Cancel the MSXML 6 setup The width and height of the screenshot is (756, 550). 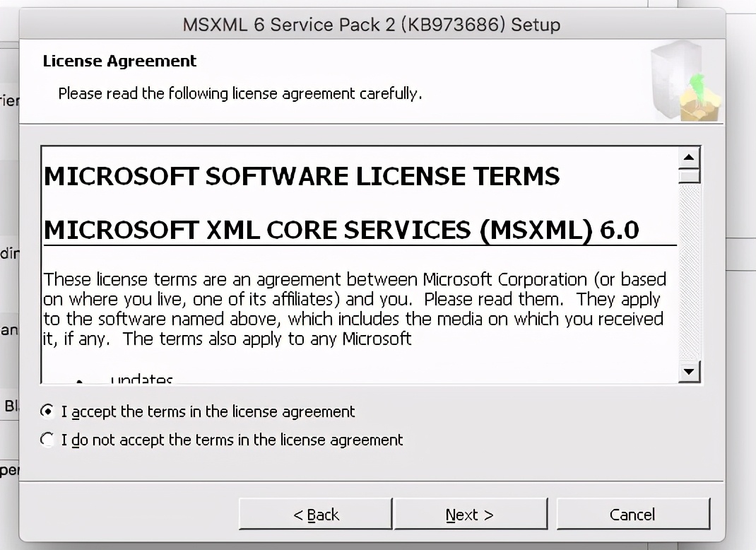coord(632,515)
